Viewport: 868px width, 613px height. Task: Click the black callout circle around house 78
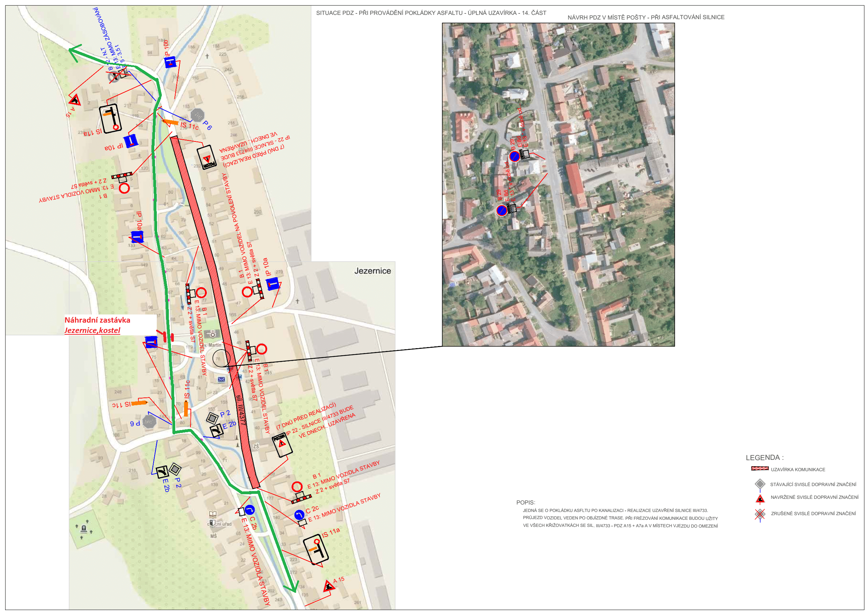[x=221, y=358]
